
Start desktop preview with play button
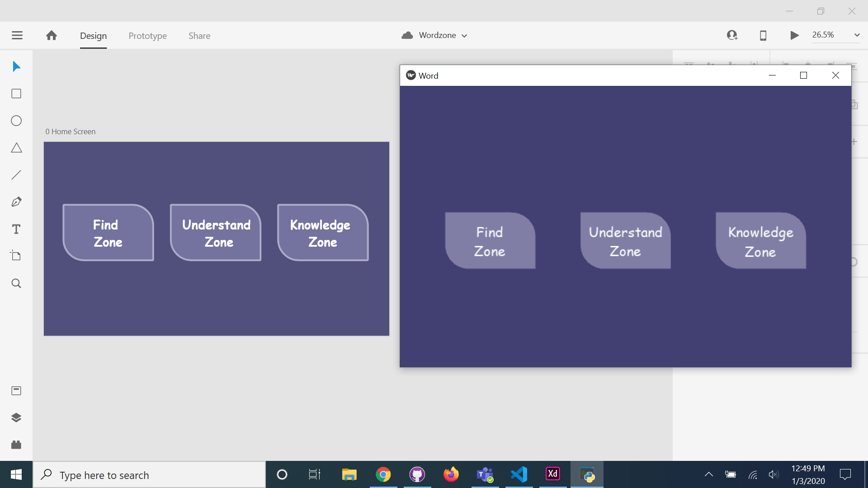pyautogui.click(x=794, y=35)
